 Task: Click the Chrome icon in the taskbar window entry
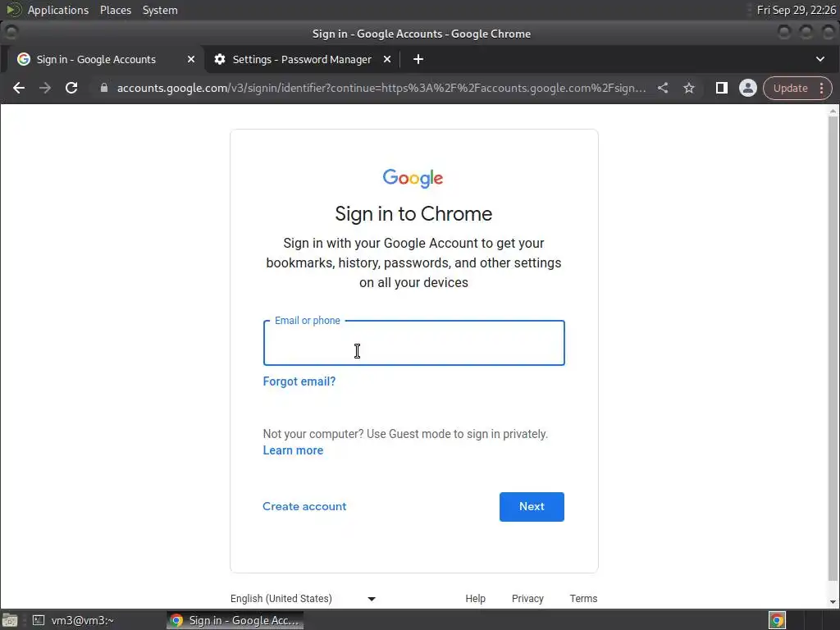click(176, 620)
